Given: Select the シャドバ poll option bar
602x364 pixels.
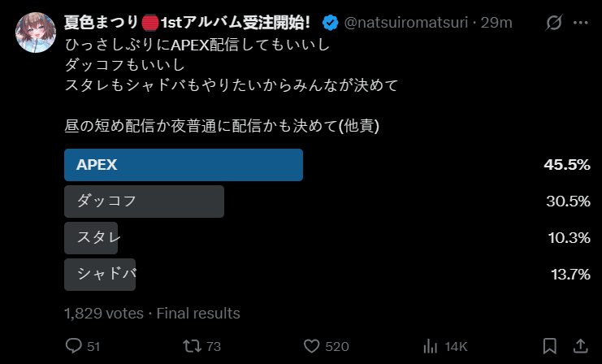Looking at the screenshot, I should point(100,274).
